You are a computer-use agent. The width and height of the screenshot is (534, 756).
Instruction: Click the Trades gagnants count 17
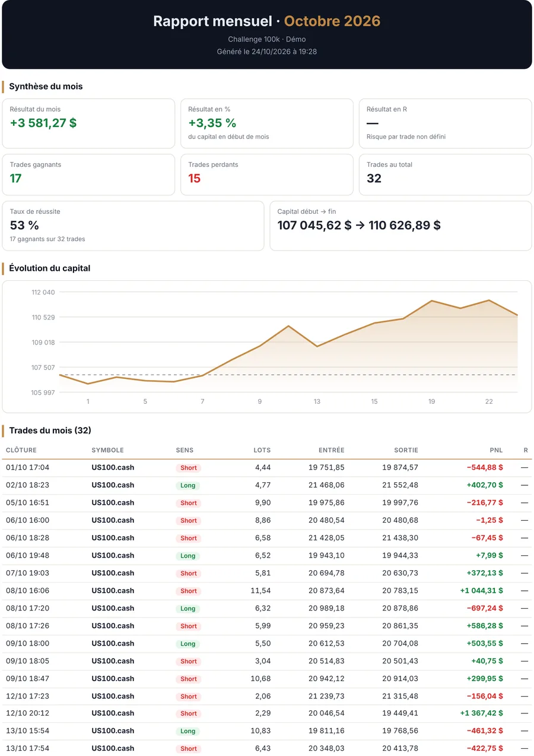pos(16,178)
